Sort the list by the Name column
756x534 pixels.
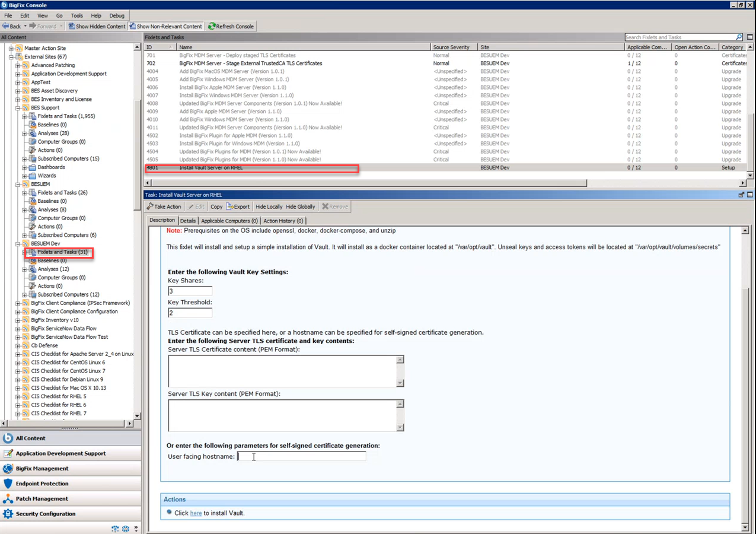(304, 47)
